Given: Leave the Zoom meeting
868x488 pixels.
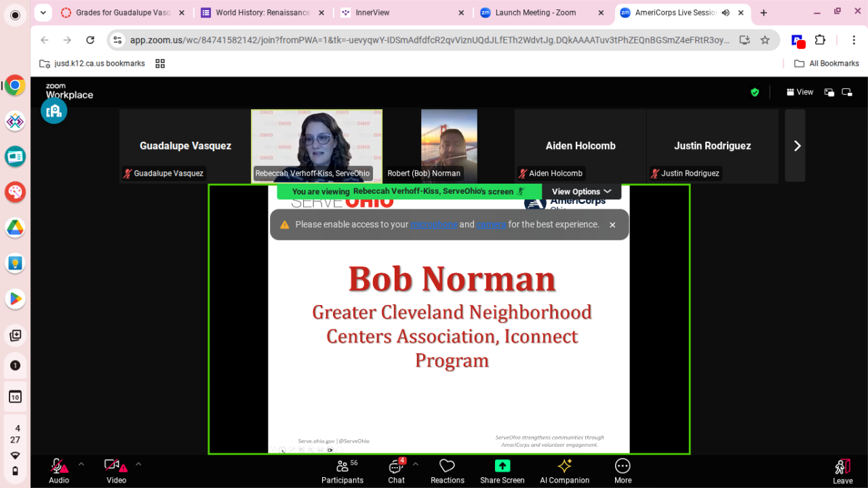Looking at the screenshot, I should click(842, 472).
